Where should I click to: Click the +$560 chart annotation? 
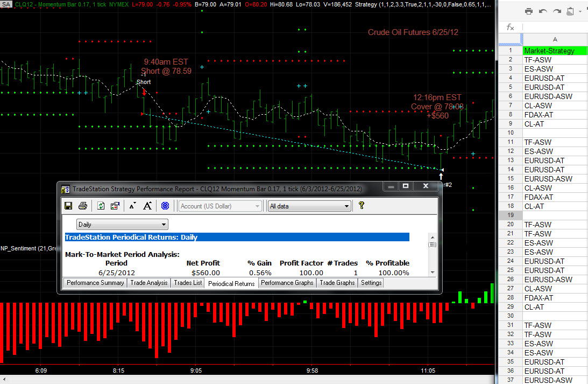pyautogui.click(x=437, y=116)
